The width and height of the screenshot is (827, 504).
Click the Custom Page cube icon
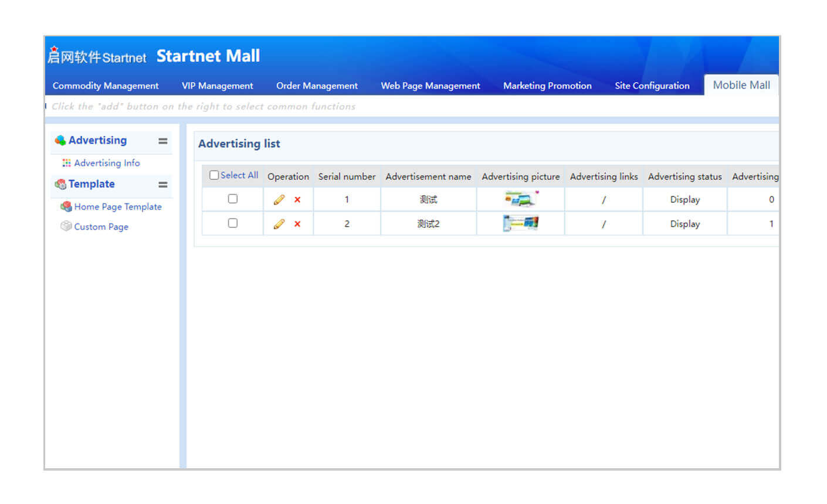coord(66,226)
